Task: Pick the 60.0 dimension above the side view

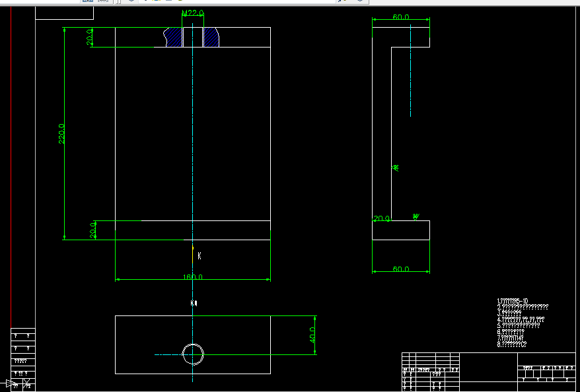Action: click(401, 17)
